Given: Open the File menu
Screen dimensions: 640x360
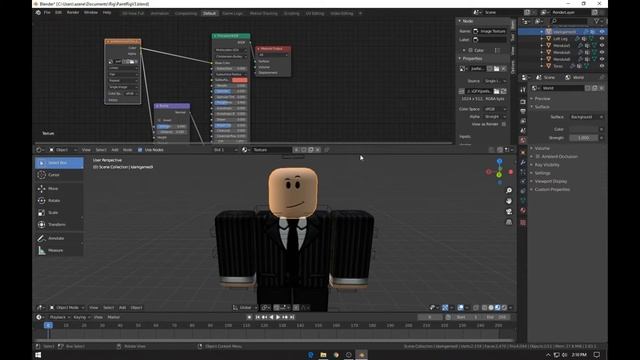Looking at the screenshot, I should [47, 13].
